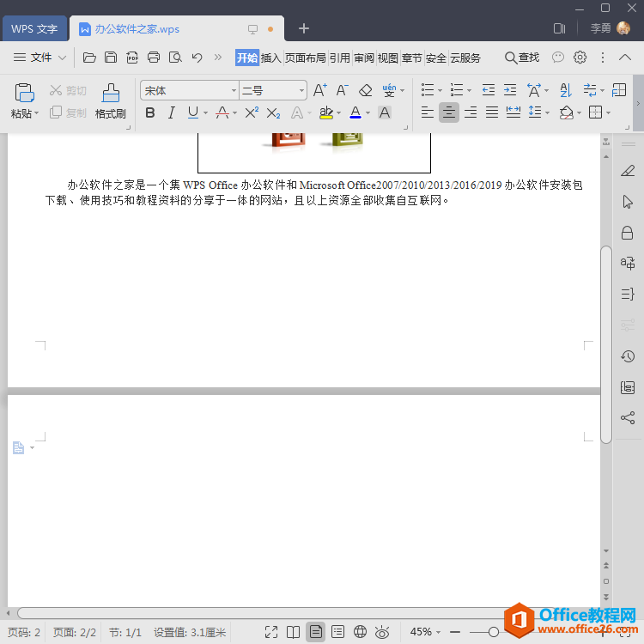Image resolution: width=644 pixels, height=644 pixels.
Task: Open the Page Layout ribbon tab
Action: [x=306, y=58]
